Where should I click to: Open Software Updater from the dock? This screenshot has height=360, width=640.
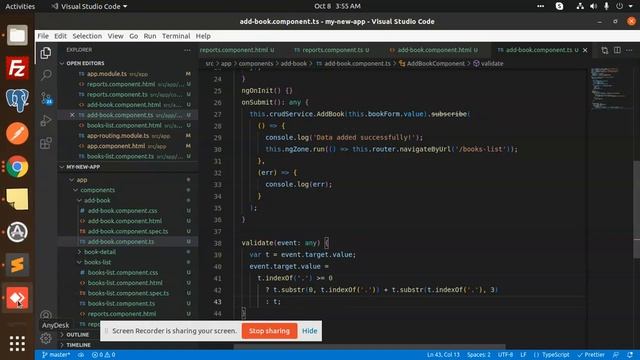pyautogui.click(x=17, y=232)
